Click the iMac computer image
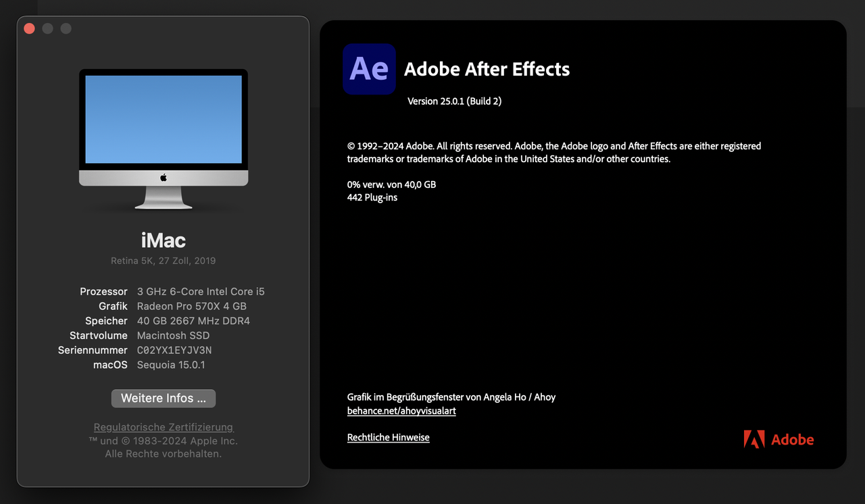The height and width of the screenshot is (504, 865). [x=164, y=139]
